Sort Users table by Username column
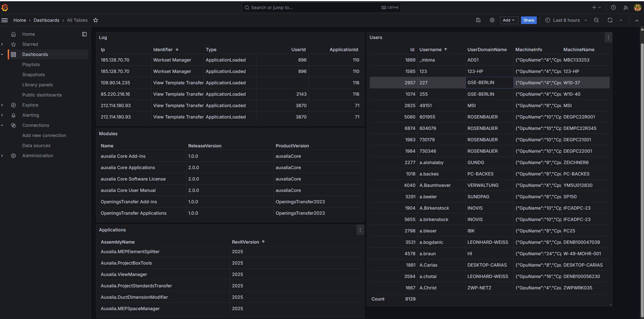 [x=433, y=50]
